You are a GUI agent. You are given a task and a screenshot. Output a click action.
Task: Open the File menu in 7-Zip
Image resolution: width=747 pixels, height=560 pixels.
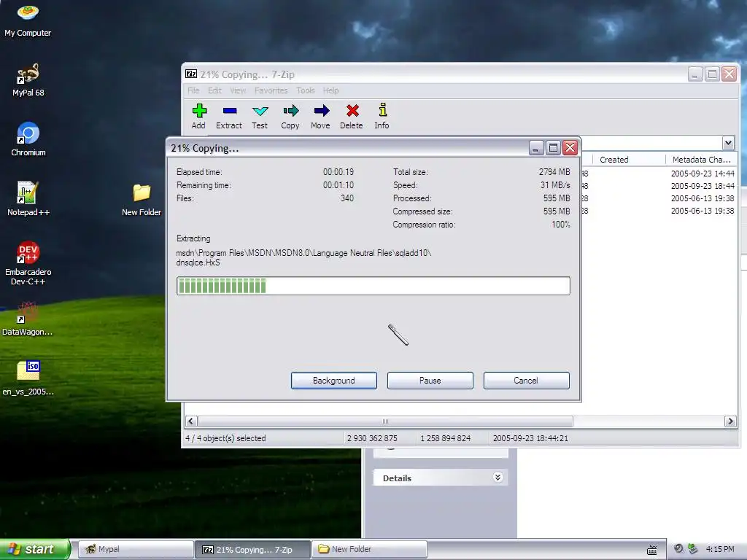pos(193,90)
